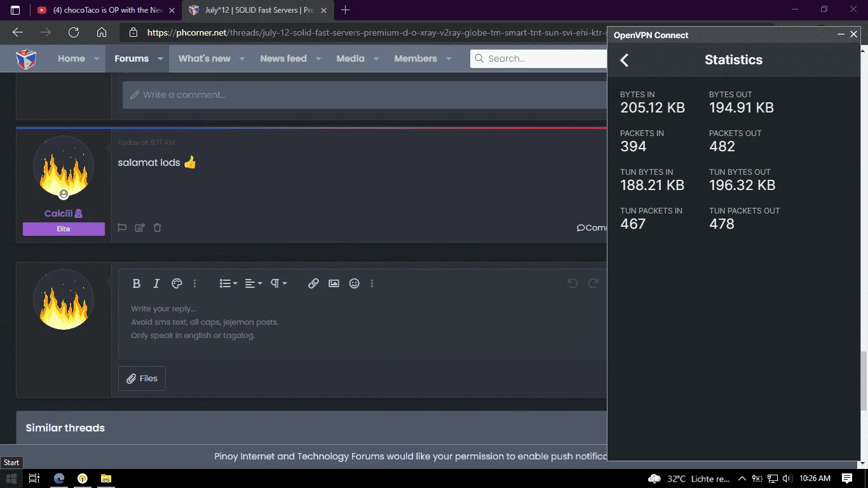868x488 pixels.
Task: Open the Comment link on the post
Action: click(x=592, y=227)
